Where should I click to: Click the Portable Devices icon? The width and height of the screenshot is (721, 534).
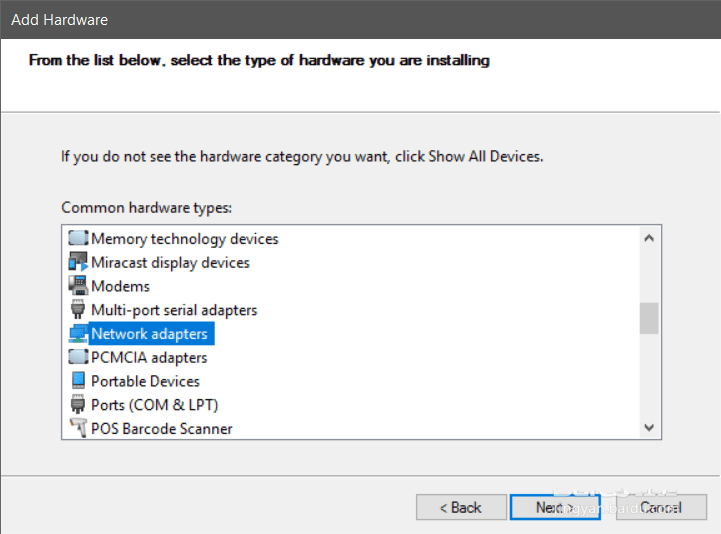[77, 381]
